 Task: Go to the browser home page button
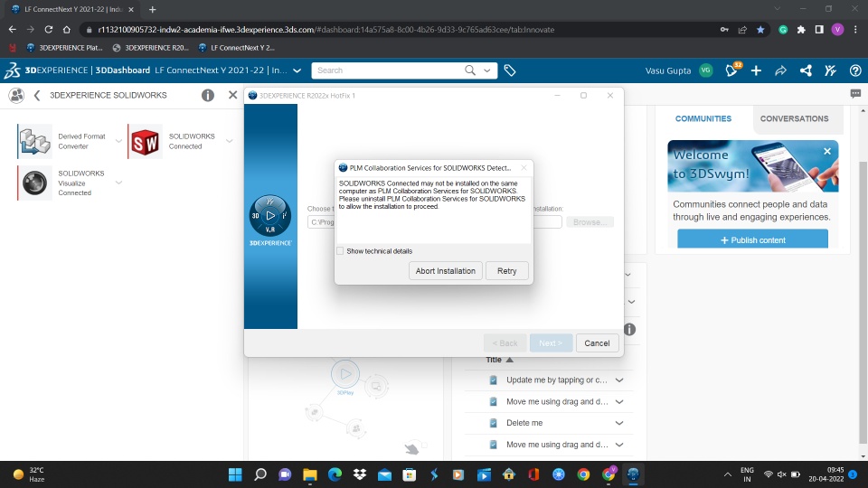click(66, 29)
